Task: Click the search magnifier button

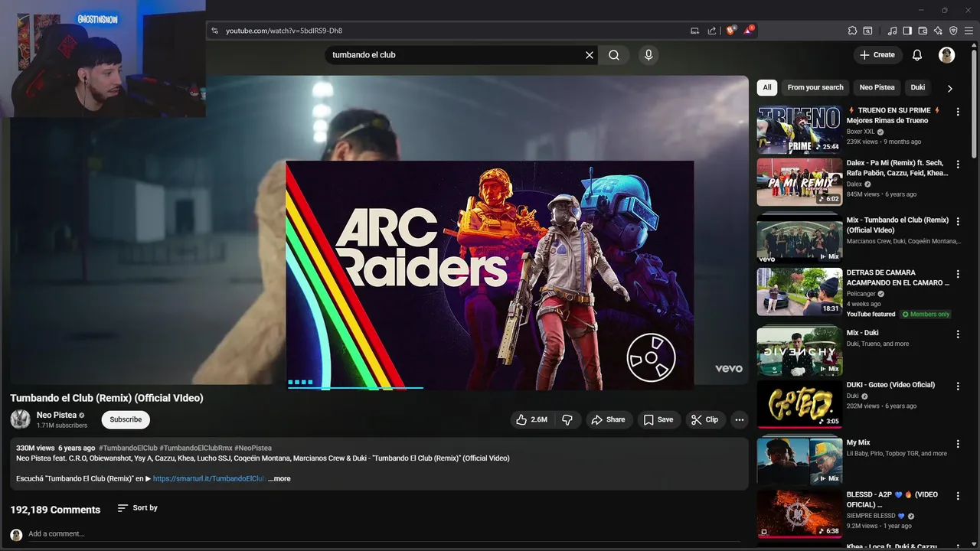Action: point(614,55)
